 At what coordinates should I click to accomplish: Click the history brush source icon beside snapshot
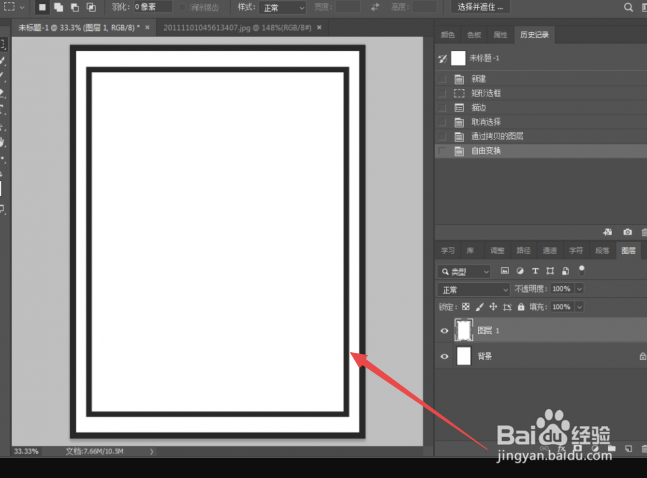point(442,58)
